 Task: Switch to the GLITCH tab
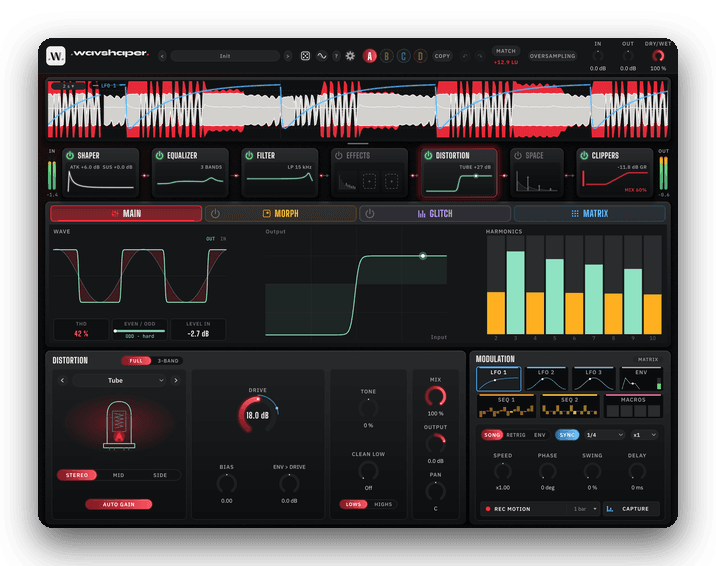(x=435, y=214)
